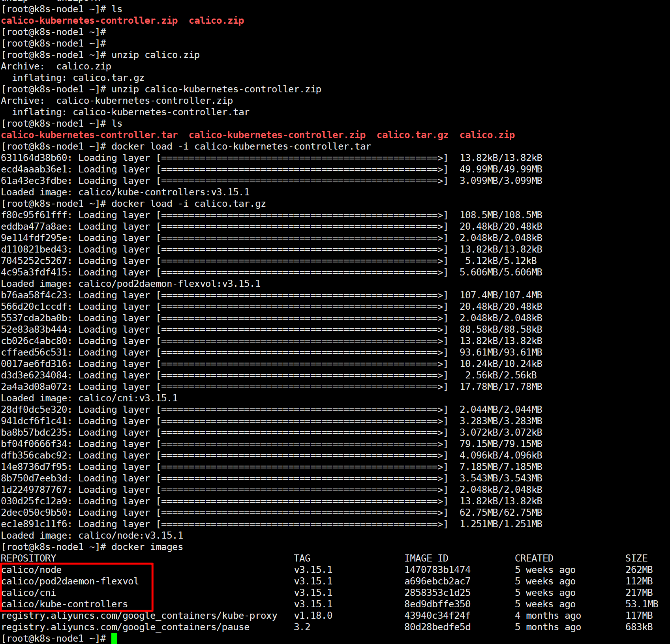Viewport: 670px width, 644px height.
Task: Click layer ID 28df0dc5e320
Action: tap(34, 410)
